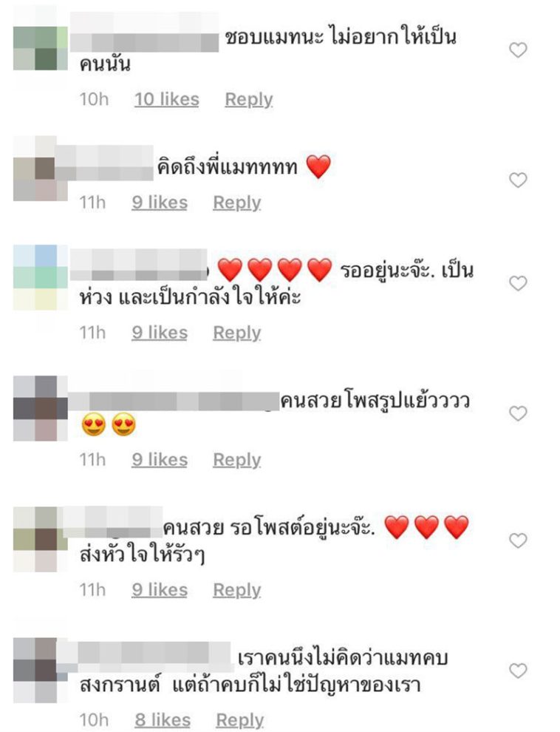This screenshot has height=732, width=560.
Task: Heart the 'รอโพสต์อยู่นะจ๊ะ' comment
Action: (x=518, y=540)
